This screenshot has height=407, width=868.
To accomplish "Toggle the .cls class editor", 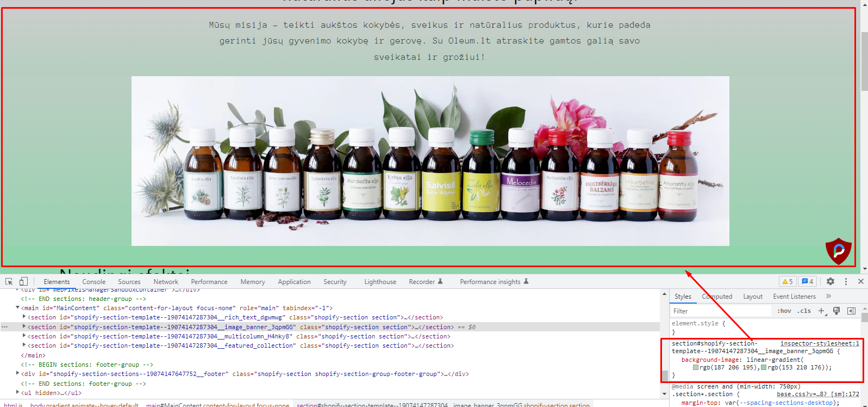I will (804, 311).
